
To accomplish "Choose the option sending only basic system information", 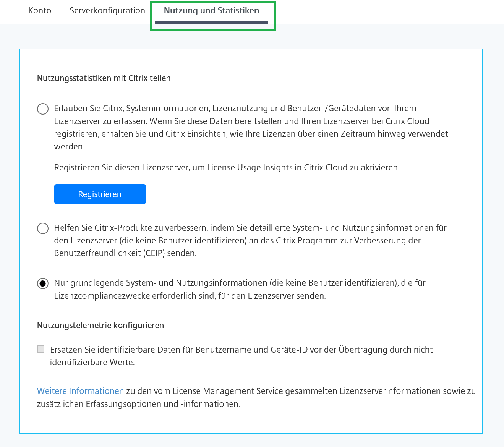I will [x=42, y=283].
